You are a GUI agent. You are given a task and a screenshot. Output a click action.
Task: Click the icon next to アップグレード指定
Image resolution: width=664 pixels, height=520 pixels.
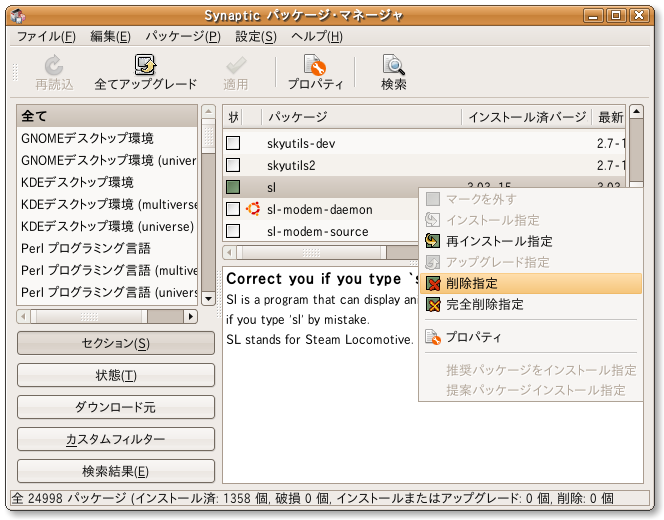(432, 262)
